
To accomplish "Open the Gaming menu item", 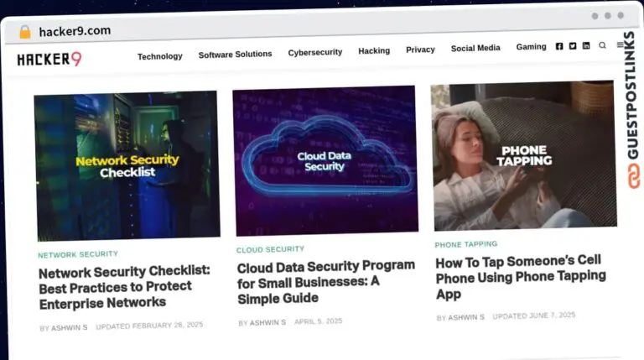I will tap(531, 47).
